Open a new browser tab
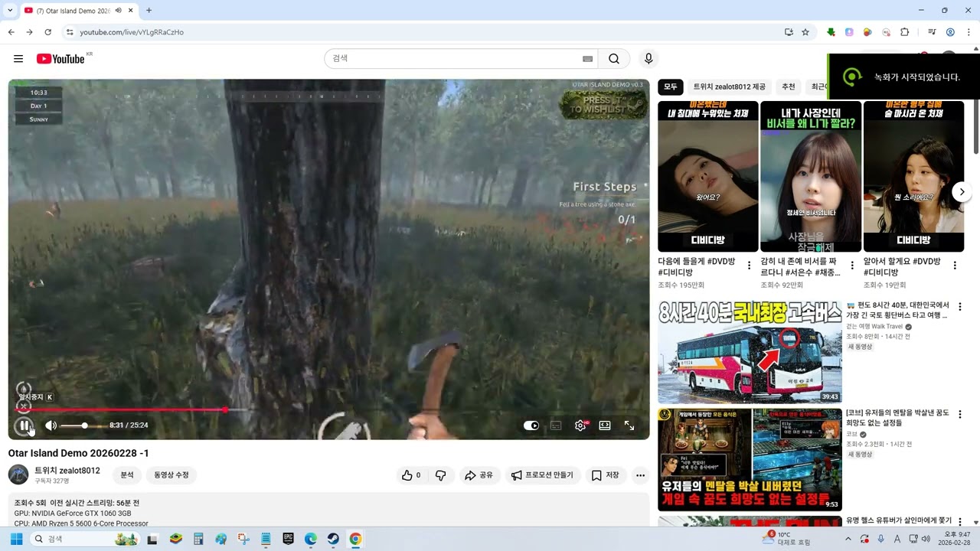The width and height of the screenshot is (980, 551). click(x=149, y=11)
